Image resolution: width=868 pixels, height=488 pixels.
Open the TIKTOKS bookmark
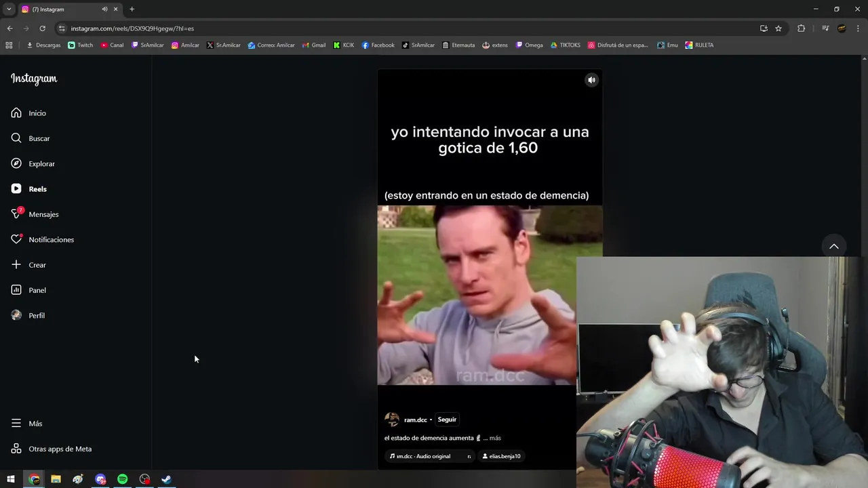tap(565, 45)
